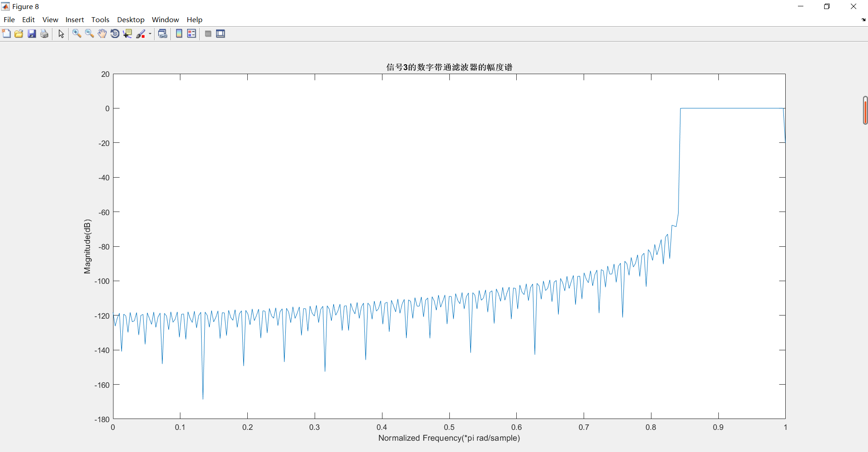This screenshot has height=452, width=868.
Task: Click the y-axis tick label -160
Action: pos(102,385)
